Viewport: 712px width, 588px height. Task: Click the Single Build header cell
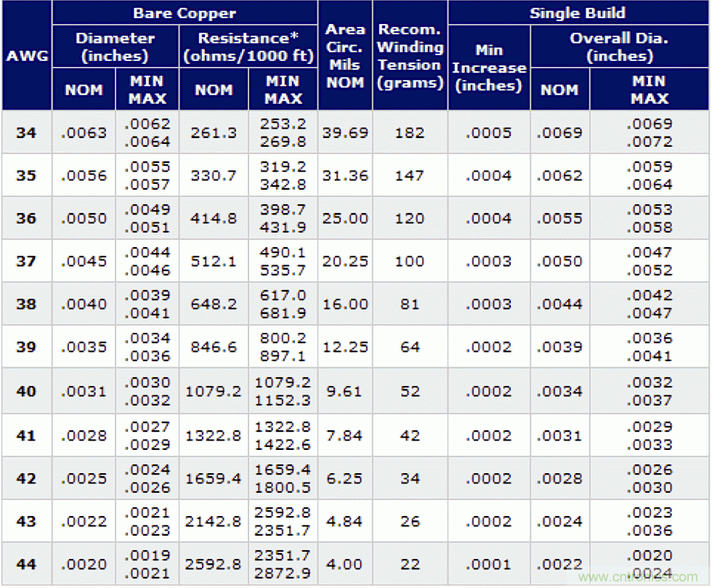coord(578,13)
